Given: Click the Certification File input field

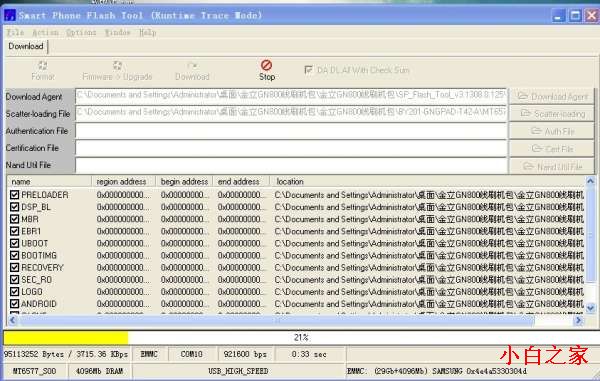Looking at the screenshot, I should point(291,148).
